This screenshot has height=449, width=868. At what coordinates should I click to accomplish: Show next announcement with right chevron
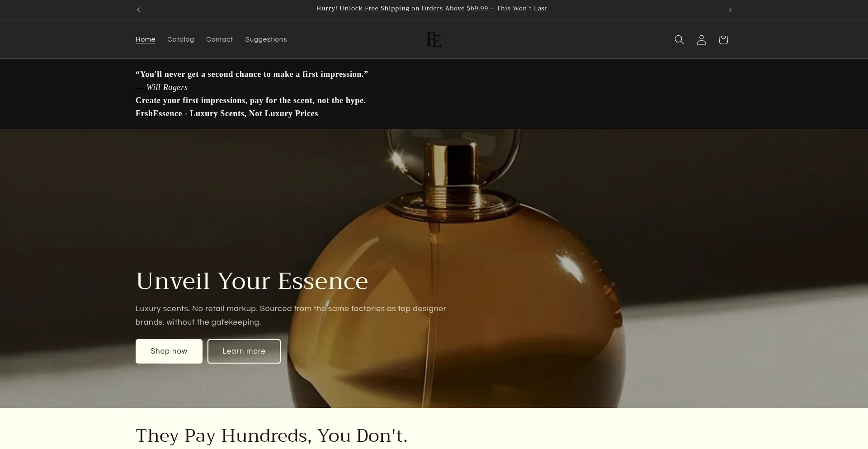pyautogui.click(x=730, y=9)
